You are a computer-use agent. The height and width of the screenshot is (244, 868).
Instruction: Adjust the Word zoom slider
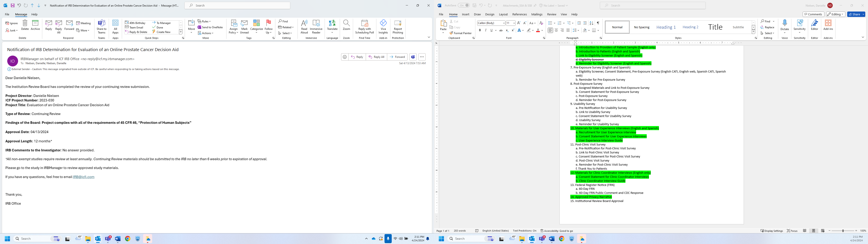[843, 231]
